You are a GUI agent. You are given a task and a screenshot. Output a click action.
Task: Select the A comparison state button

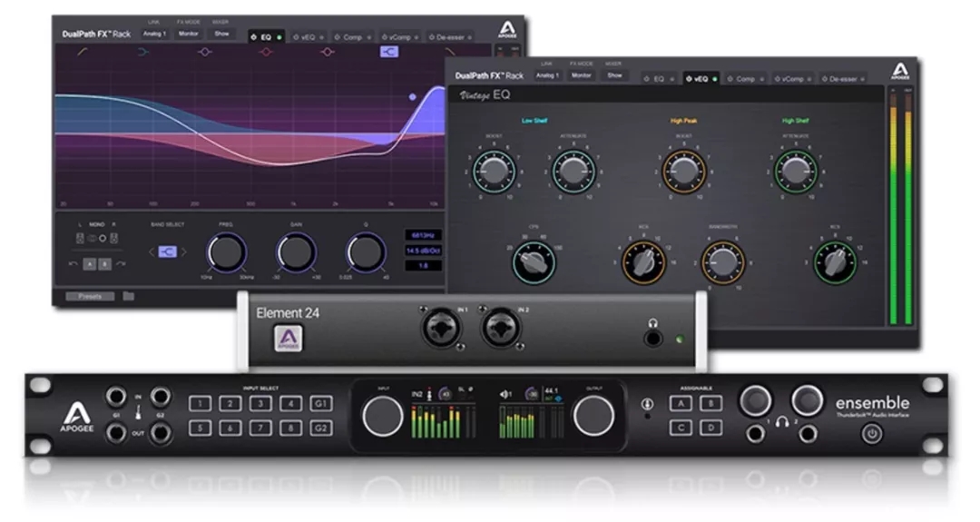(x=89, y=263)
